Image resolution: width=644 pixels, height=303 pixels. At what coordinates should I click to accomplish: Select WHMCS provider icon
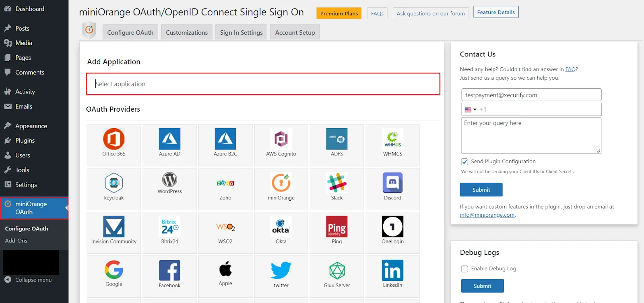pos(392,139)
